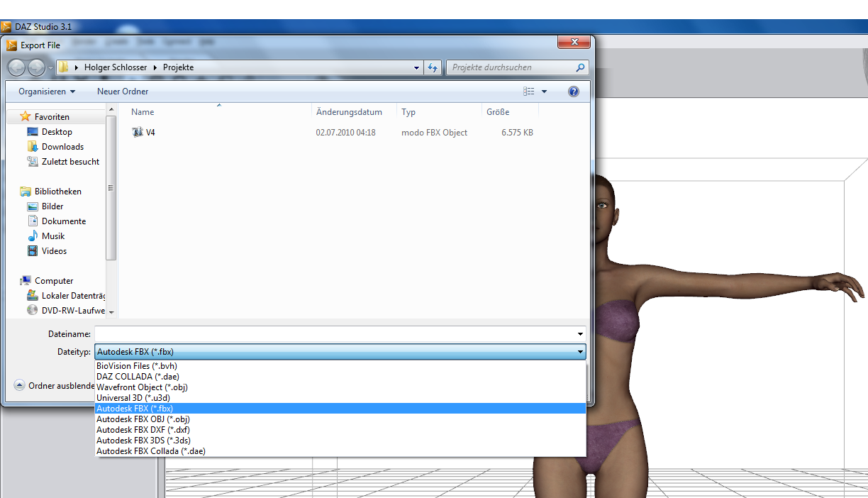
Task: Click the DAZ Studio 3.1 title bar icon
Action: (6, 26)
